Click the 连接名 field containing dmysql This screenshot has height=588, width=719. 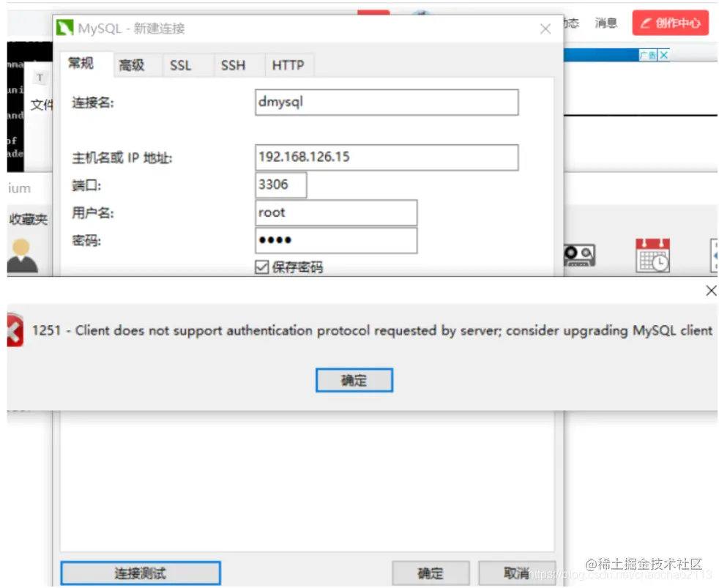pyautogui.click(x=387, y=103)
